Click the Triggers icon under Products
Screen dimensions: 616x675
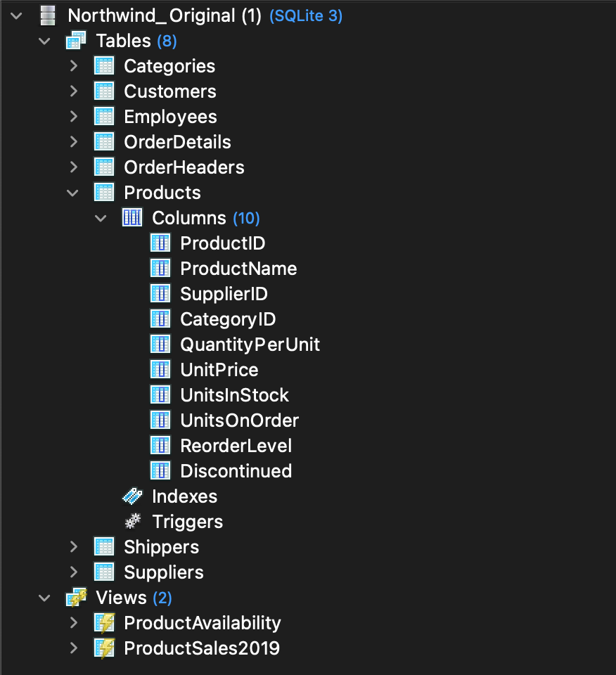click(132, 521)
